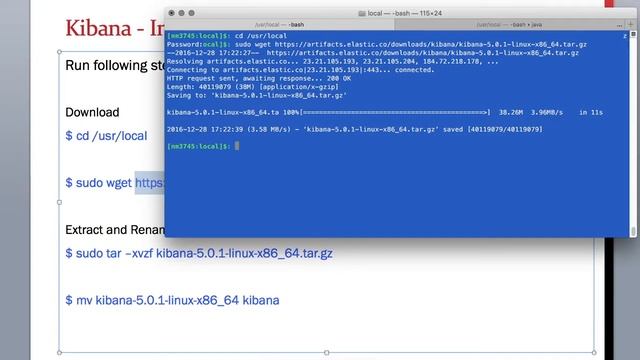Click the 'Run following st' text on the slide
640x360 pixels.
pos(115,65)
